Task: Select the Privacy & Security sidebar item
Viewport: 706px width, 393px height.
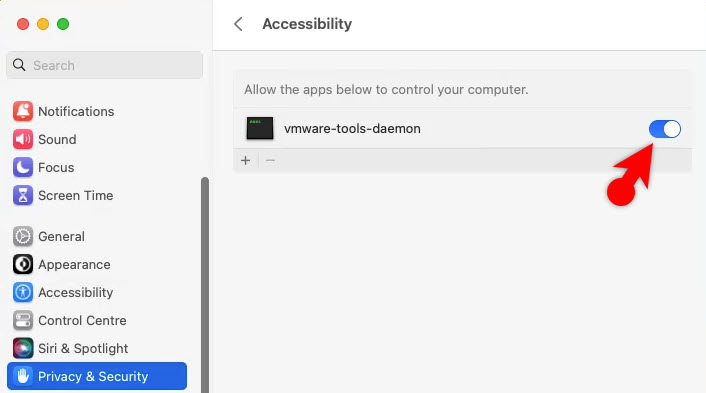Action: [97, 376]
